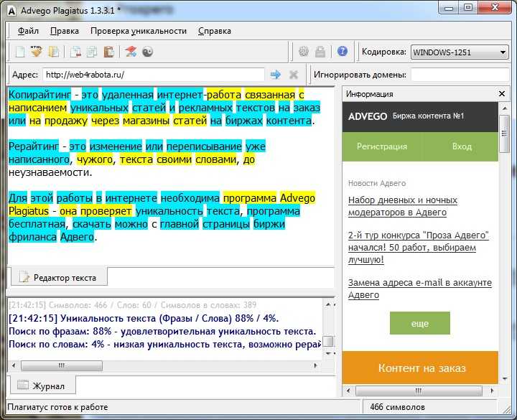Click the green Вход button
Viewport: 517px width, 420px height.
point(462,146)
